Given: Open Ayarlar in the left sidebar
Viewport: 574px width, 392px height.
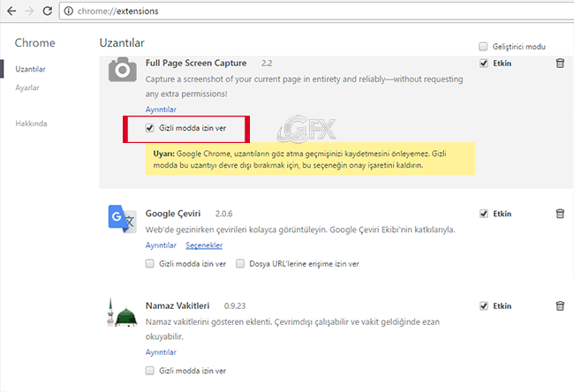Looking at the screenshot, I should pos(27,87).
